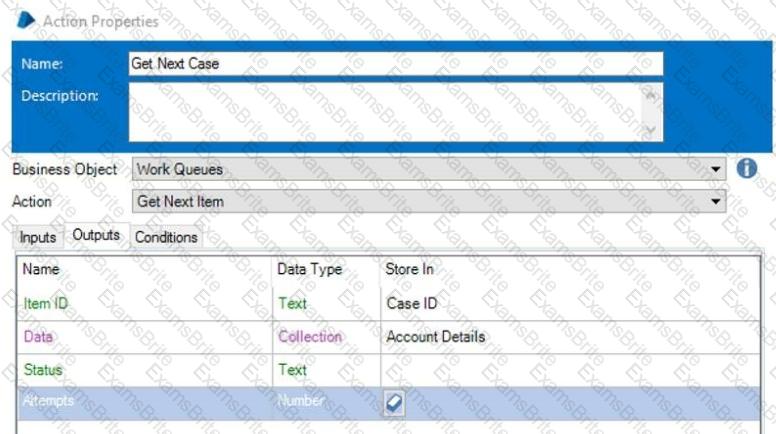Select the Data collection output row
This screenshot has height=434, width=776.
pos(38,337)
